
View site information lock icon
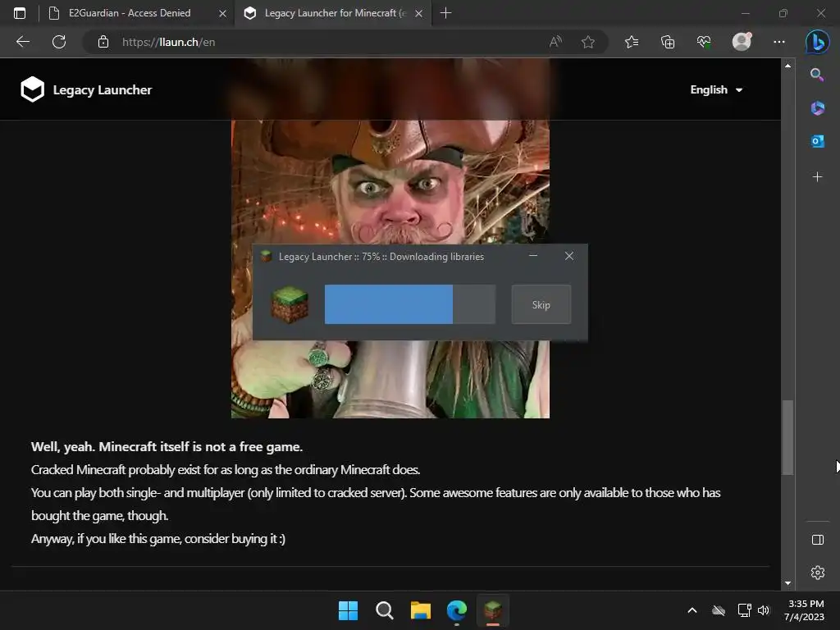coord(103,42)
